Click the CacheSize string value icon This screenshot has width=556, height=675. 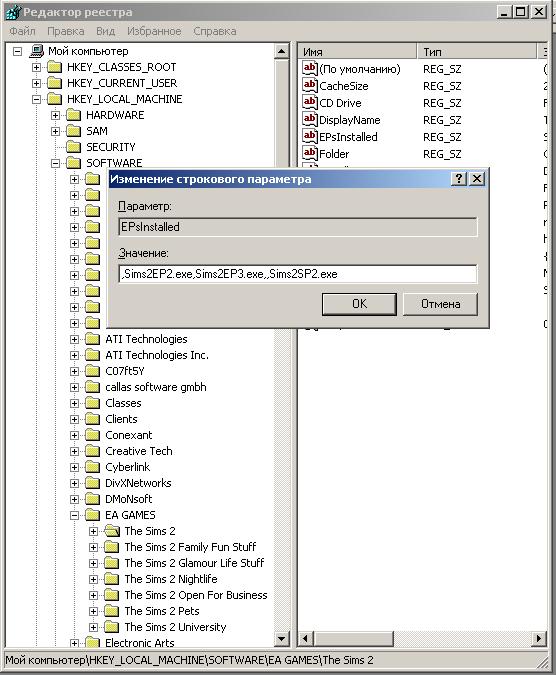310,85
